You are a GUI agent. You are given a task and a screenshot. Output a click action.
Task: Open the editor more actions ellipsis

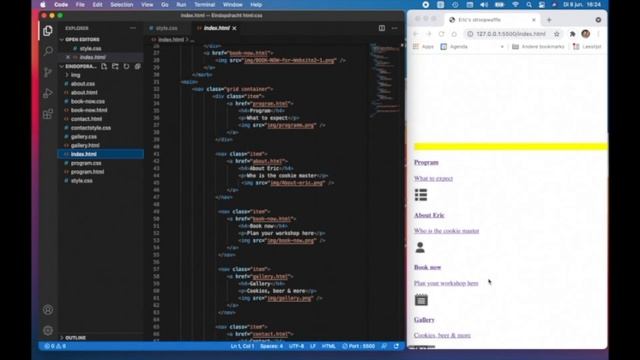394,28
